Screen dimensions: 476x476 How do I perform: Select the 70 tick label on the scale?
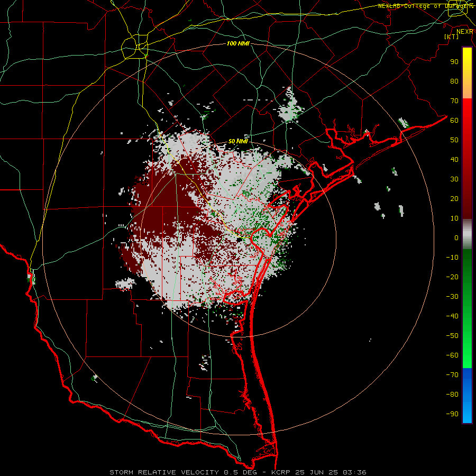(x=454, y=101)
